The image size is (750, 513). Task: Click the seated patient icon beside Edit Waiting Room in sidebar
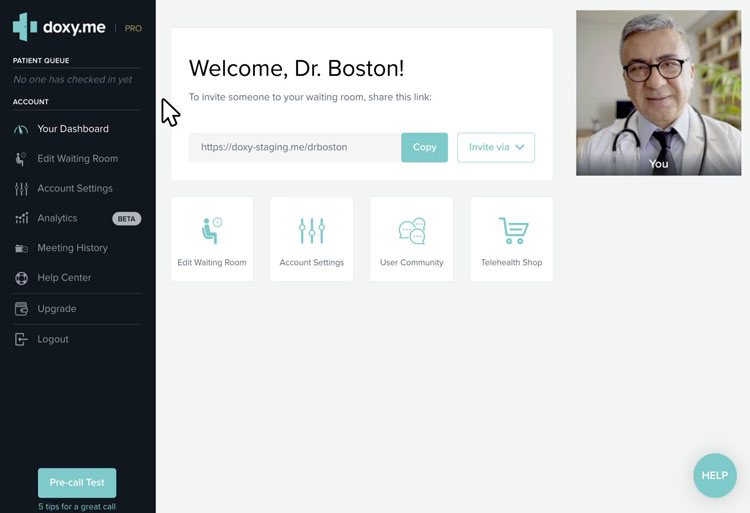point(21,159)
